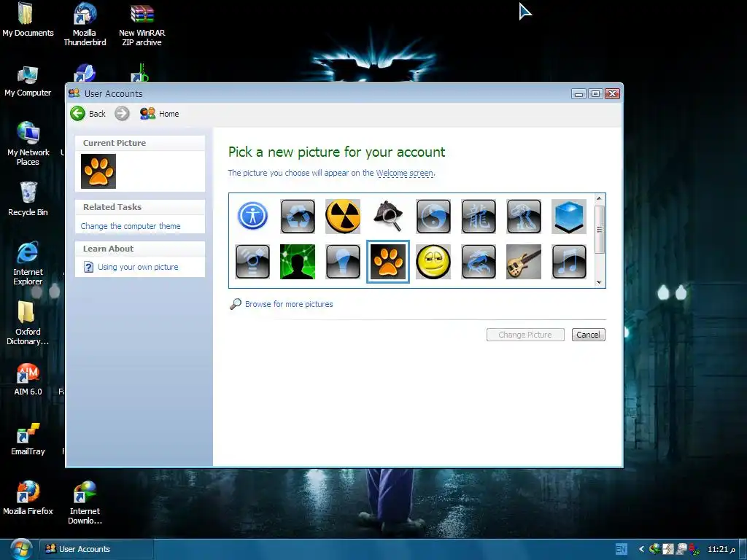Choose the yin-yang account picture
The height and width of the screenshot is (560, 747).
click(433, 216)
